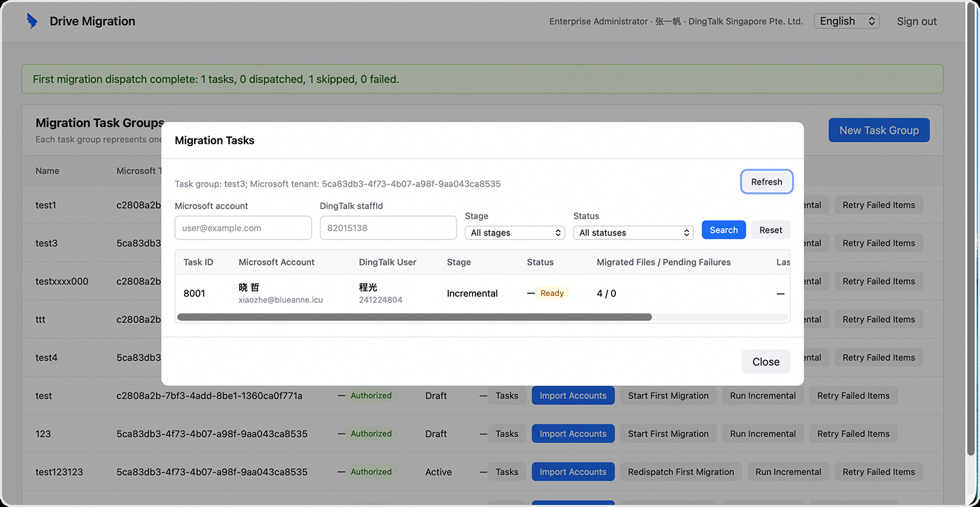The width and height of the screenshot is (980, 507).
Task: Sign out of the account
Action: [x=916, y=21]
